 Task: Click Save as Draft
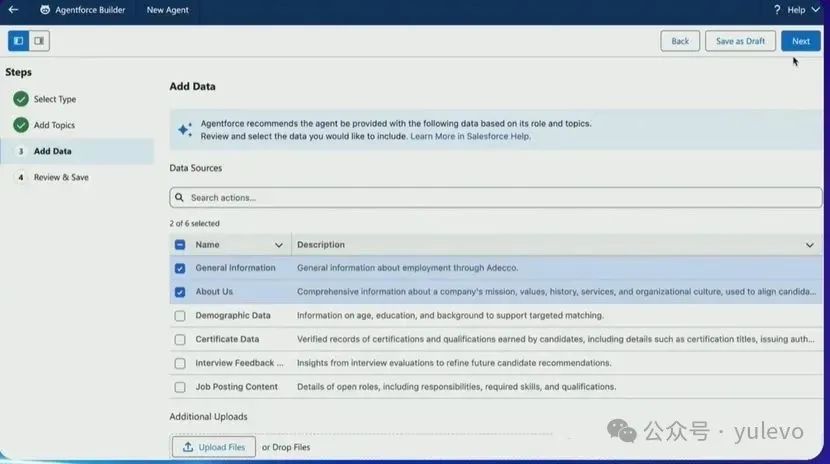(x=740, y=41)
